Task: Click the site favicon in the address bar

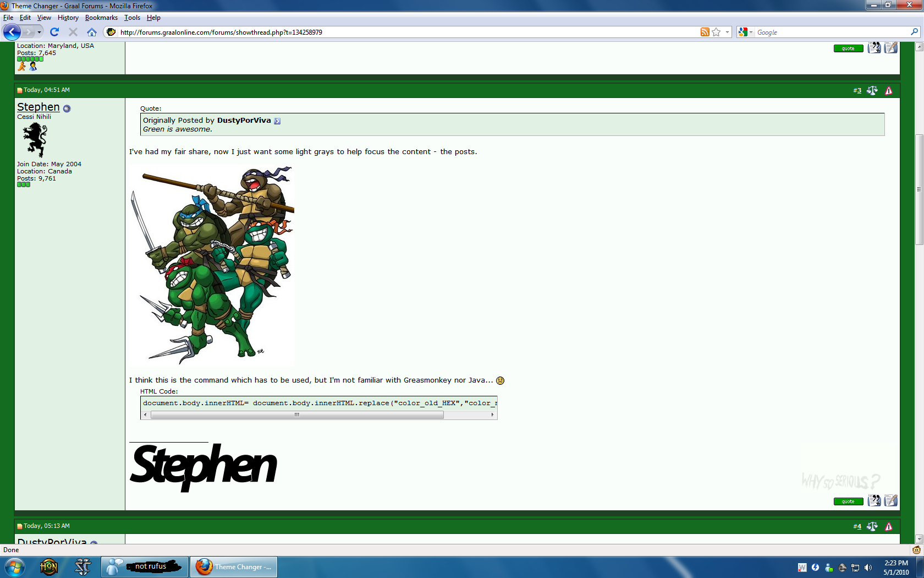Action: [111, 32]
